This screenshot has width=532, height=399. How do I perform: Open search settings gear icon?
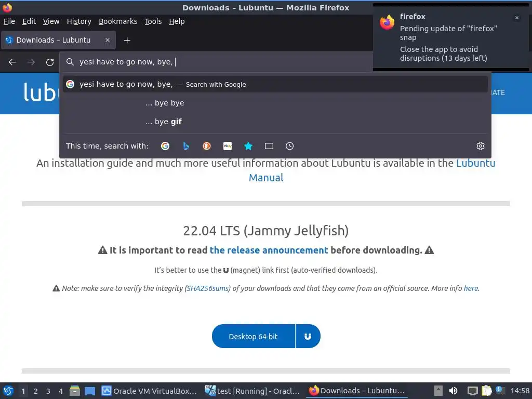pos(481,146)
